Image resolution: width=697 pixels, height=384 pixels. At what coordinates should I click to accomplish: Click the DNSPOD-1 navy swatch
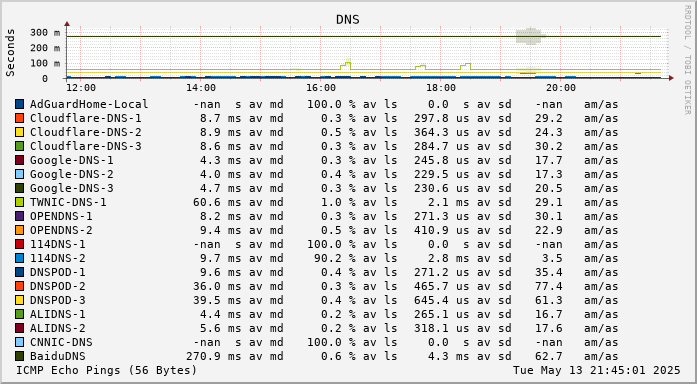(20, 272)
